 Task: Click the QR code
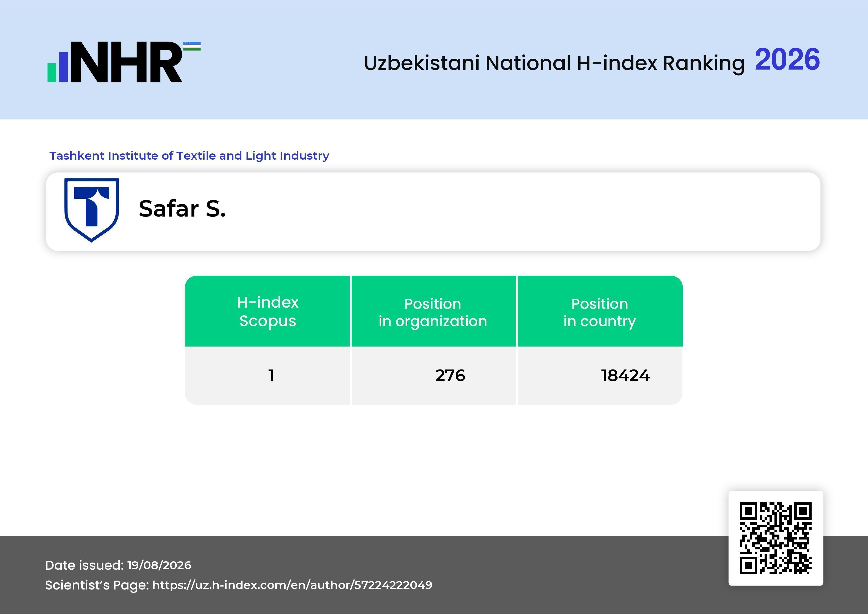tap(775, 538)
